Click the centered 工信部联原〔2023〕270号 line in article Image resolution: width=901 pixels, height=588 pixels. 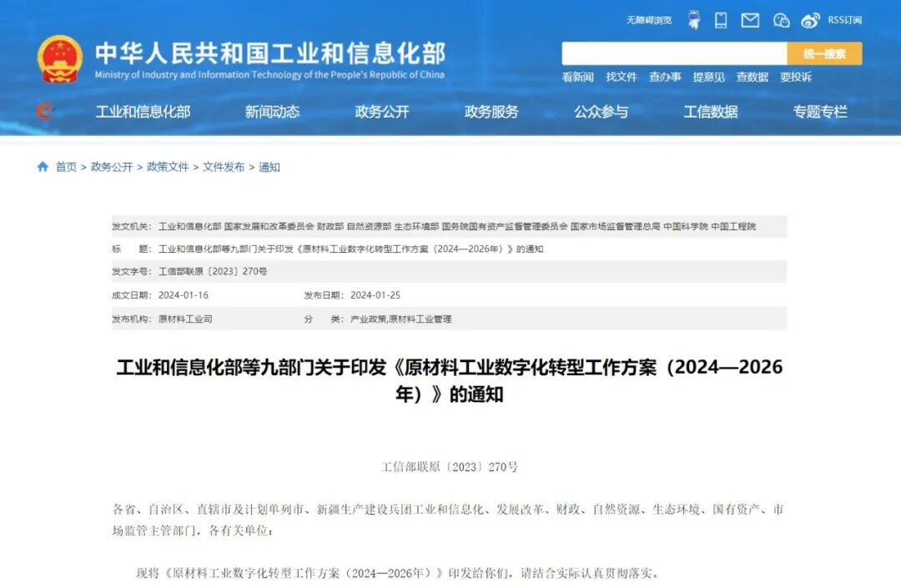[450, 467]
